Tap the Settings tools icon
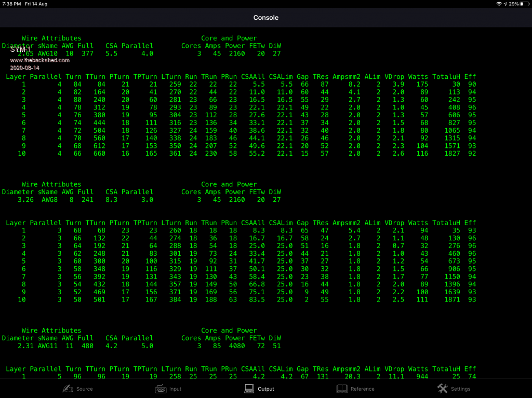 [442, 389]
